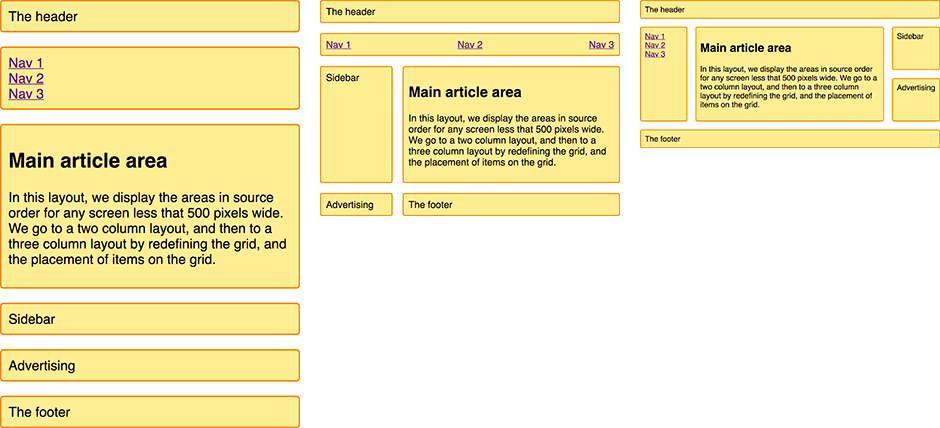Click Nav 1 in the horizontal navigation bar
Viewport: 940px width, 428px height.
(338, 45)
